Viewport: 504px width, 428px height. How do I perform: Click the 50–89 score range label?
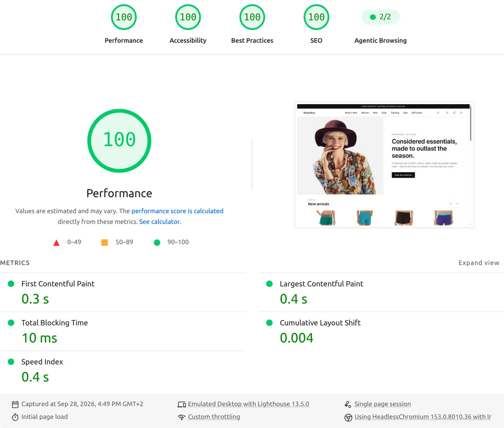coord(124,242)
